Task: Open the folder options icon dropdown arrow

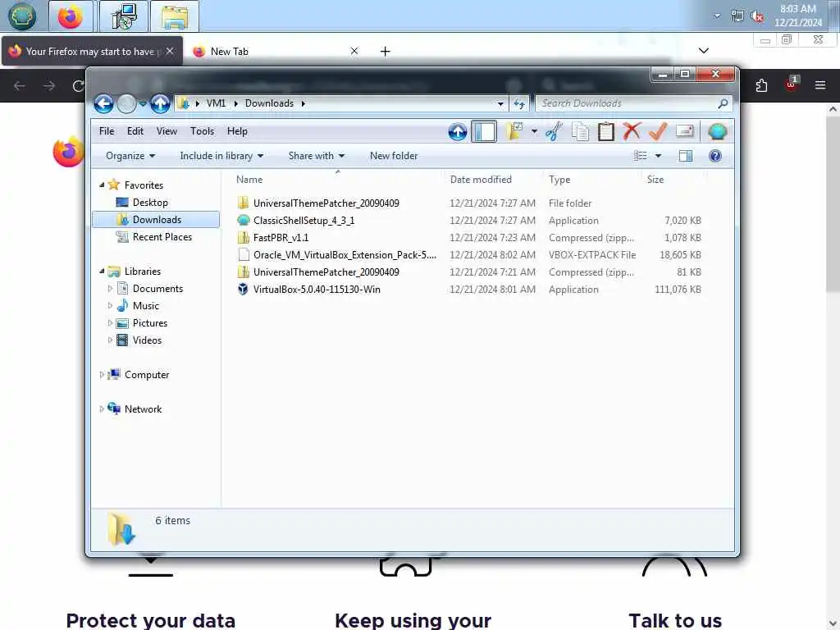Action: pos(534,131)
